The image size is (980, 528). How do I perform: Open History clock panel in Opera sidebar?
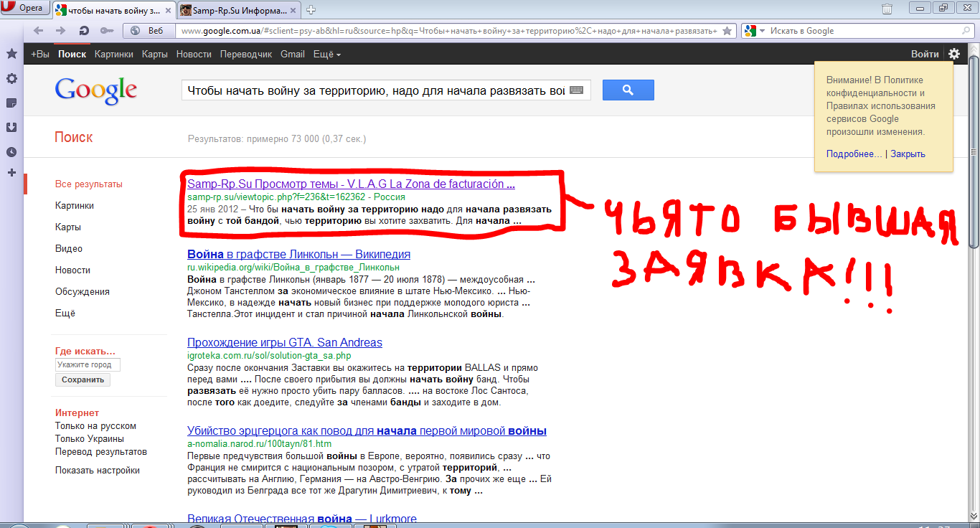coord(11,151)
